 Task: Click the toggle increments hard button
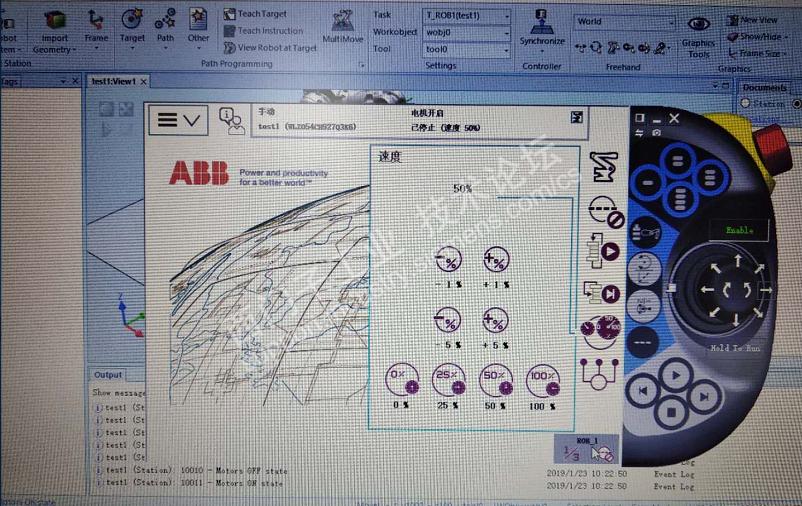click(643, 306)
